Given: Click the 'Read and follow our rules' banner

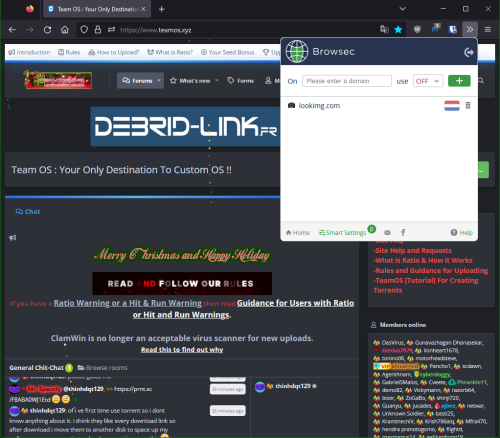Looking at the screenshot, I should click(x=182, y=283).
